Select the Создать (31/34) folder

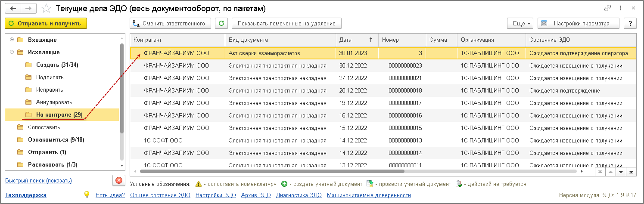57,65
